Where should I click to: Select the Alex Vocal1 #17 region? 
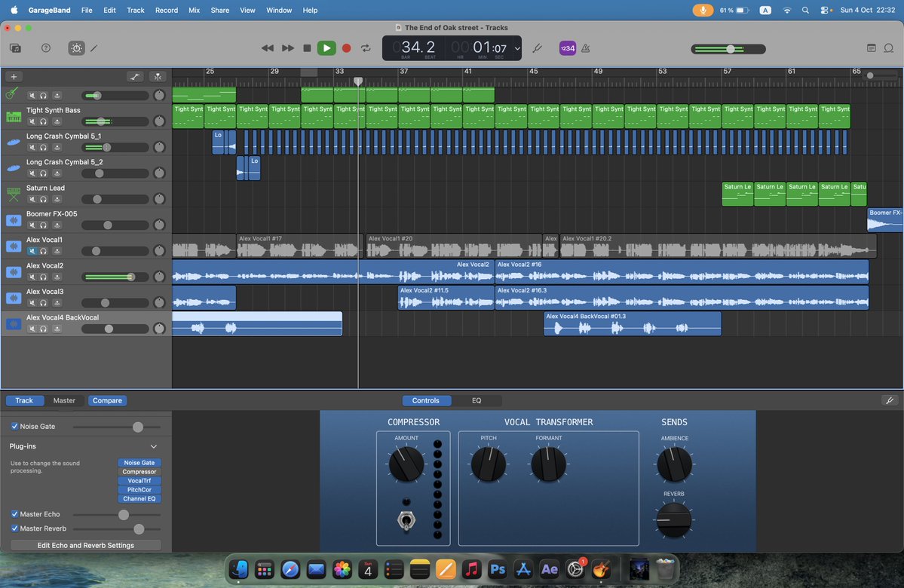click(x=300, y=246)
